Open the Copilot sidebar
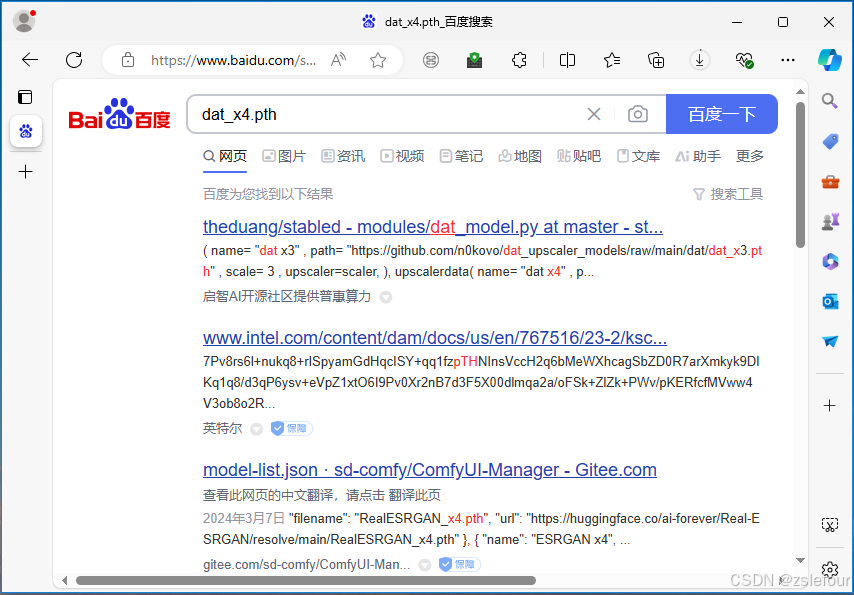The height and width of the screenshot is (595, 854). pos(829,60)
